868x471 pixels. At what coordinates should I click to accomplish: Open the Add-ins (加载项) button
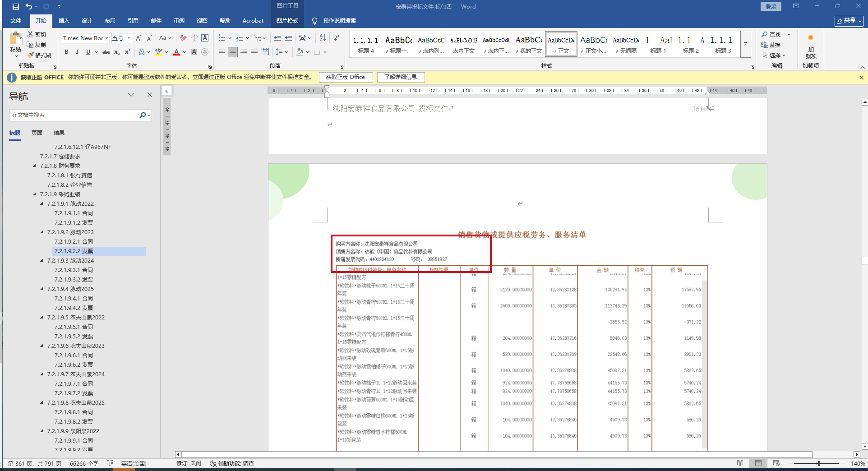coord(811,46)
